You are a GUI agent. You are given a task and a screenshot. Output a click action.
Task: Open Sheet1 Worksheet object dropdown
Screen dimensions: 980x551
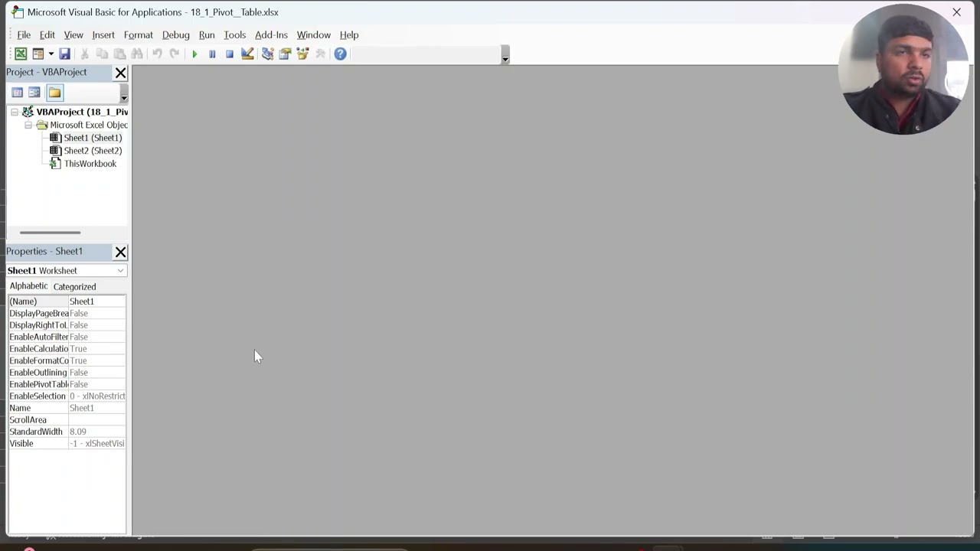tap(120, 271)
